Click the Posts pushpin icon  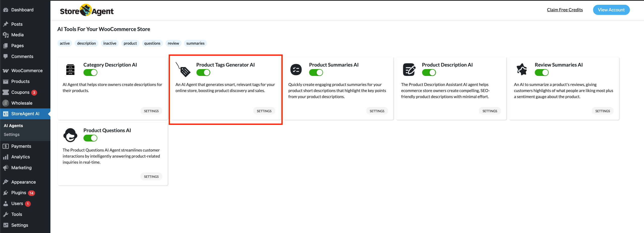pos(6,24)
